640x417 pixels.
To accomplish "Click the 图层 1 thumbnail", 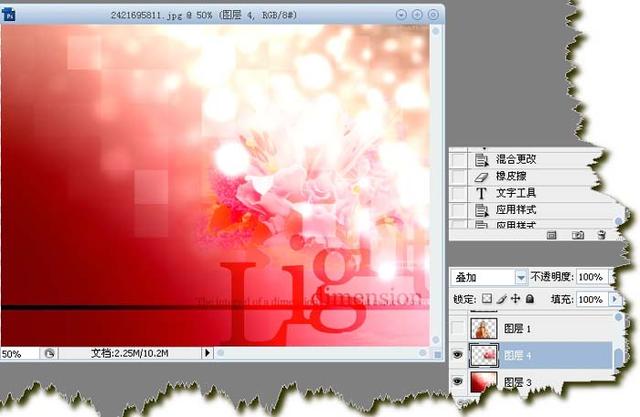I will click(484, 328).
